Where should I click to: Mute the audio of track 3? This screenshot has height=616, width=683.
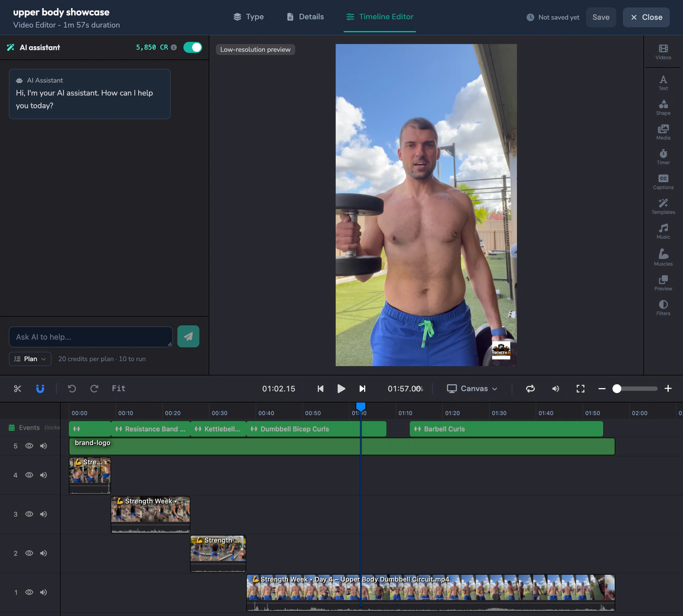pyautogui.click(x=44, y=514)
